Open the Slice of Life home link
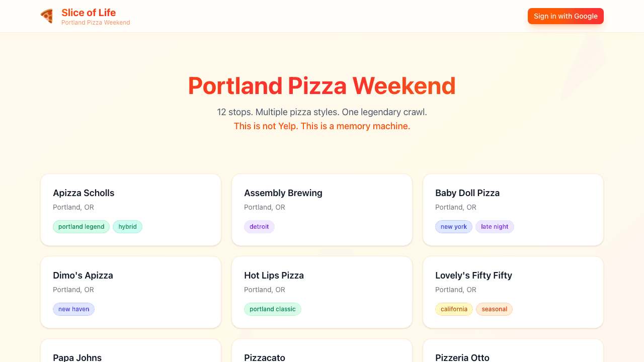Viewport: 644px width, 362px height. [x=89, y=13]
